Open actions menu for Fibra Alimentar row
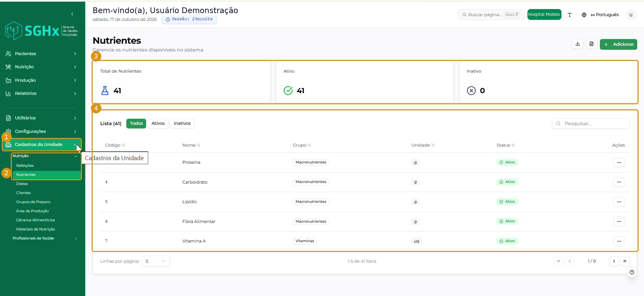The width and height of the screenshot is (644, 296). (x=619, y=221)
